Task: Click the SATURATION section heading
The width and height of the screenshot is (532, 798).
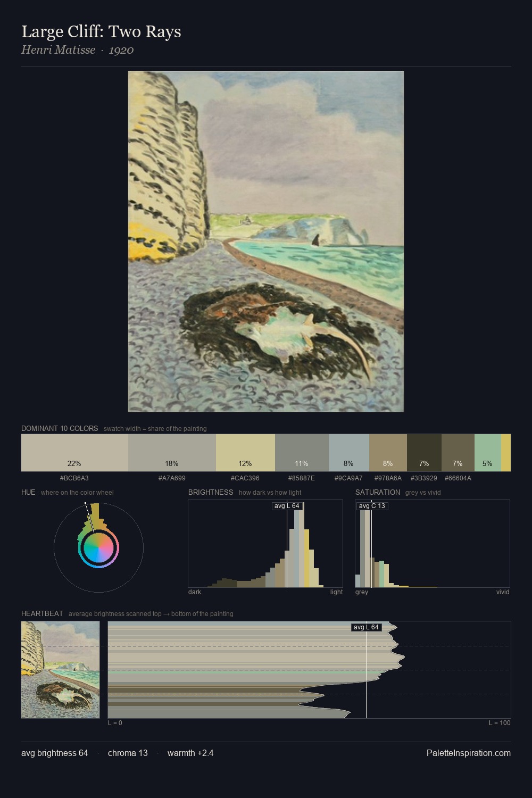Action: click(378, 492)
